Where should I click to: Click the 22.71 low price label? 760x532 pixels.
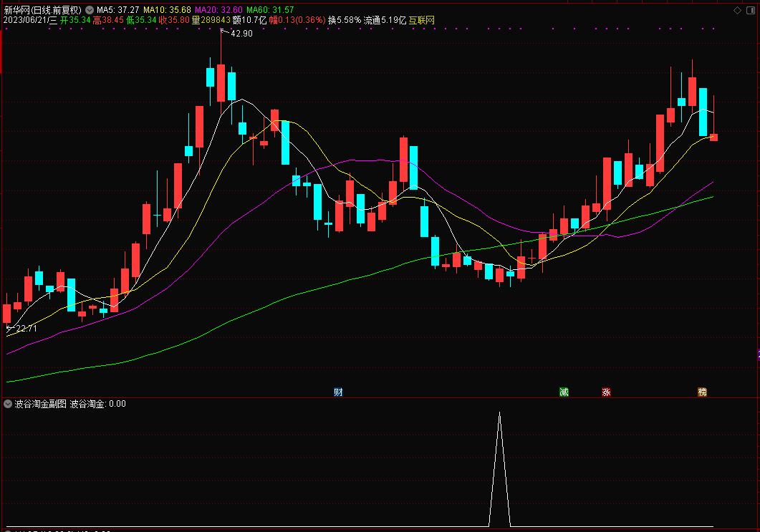coord(27,329)
